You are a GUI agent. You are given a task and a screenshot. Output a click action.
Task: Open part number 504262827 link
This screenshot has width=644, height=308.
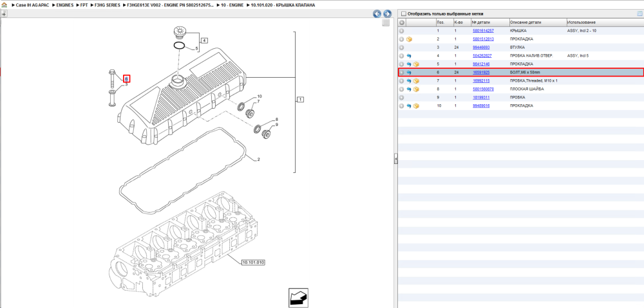point(482,56)
